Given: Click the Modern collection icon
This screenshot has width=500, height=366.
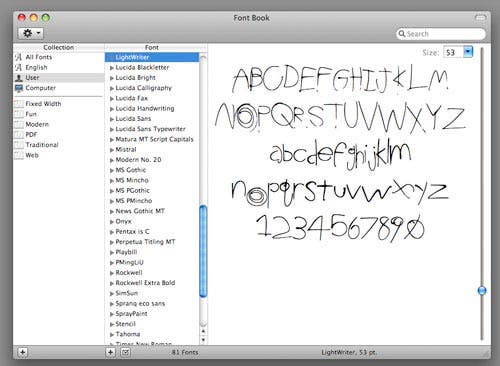Looking at the screenshot, I should tap(19, 124).
